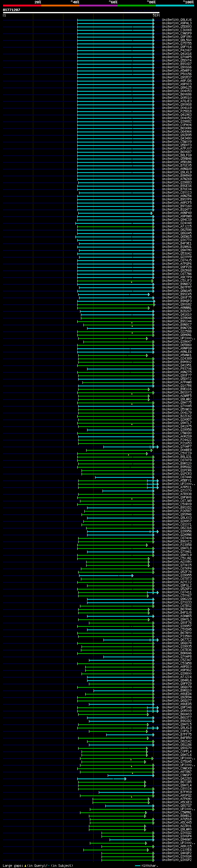The image size is (197, 868).
Task: Select the AV771207 query title
Action: pyautogui.click(x=11, y=10)
